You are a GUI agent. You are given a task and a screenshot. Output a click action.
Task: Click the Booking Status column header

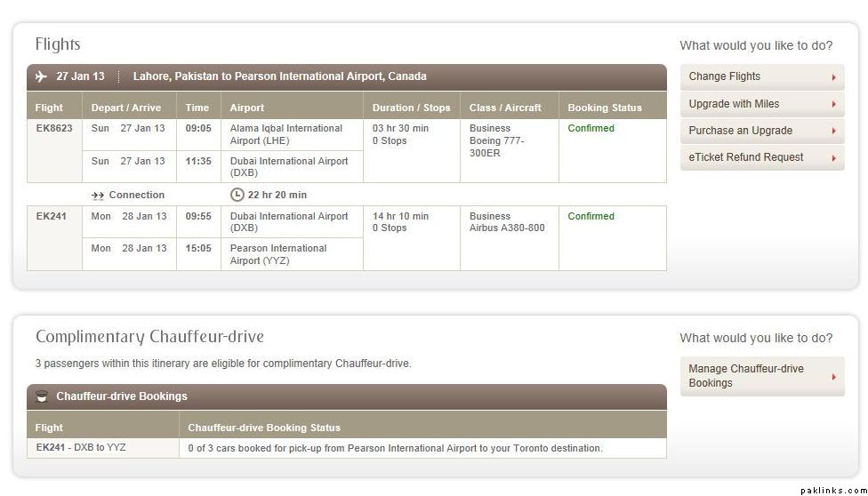click(605, 108)
